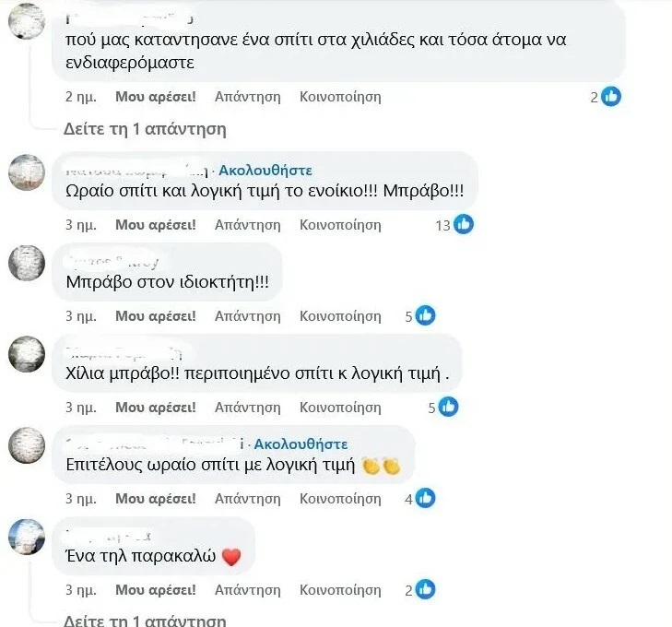This screenshot has width=672, height=627.
Task: Share via 'Κοινοποίηση' on 'Επιτέλους ωραίο σπίτι' comment
Action: [x=340, y=498]
